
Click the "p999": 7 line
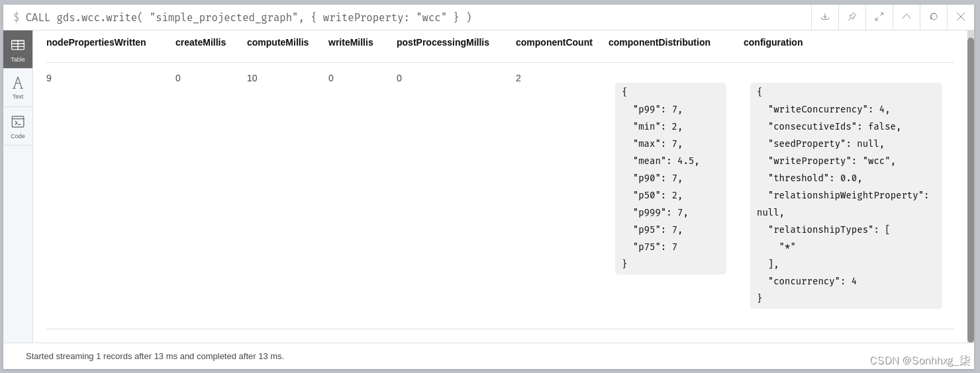[x=660, y=212]
